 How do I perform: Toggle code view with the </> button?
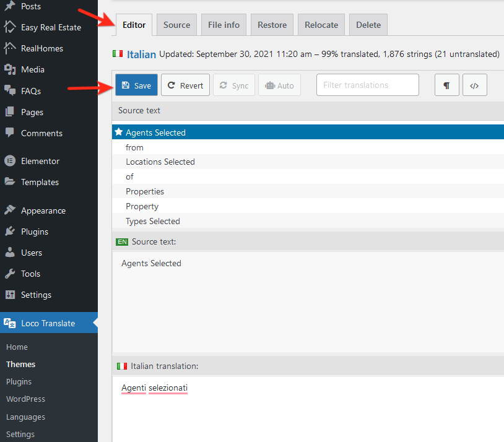(474, 85)
